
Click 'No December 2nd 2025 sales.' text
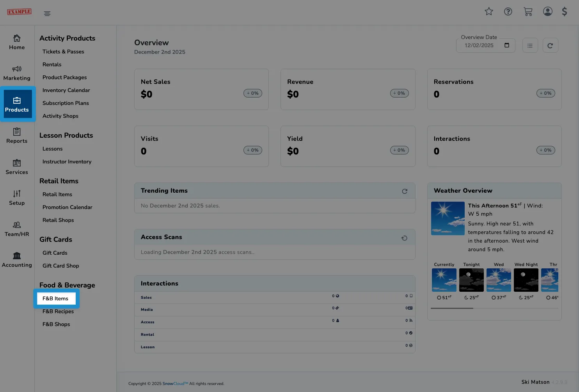coord(180,206)
